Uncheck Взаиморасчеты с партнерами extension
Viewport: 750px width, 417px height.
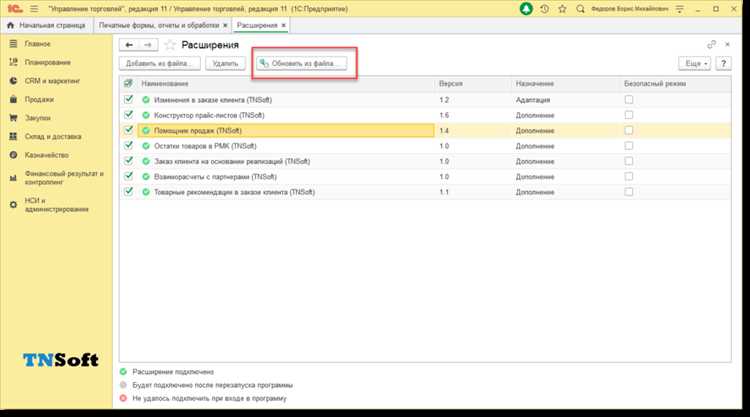pyautogui.click(x=128, y=176)
